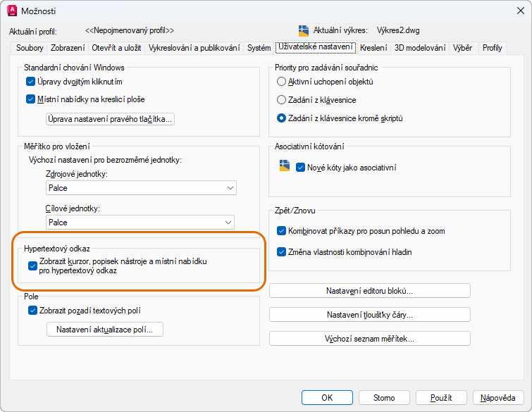Open Nastavení tloušťky čáry settings
Viewport: 532px width, 412px height.
[369, 315]
